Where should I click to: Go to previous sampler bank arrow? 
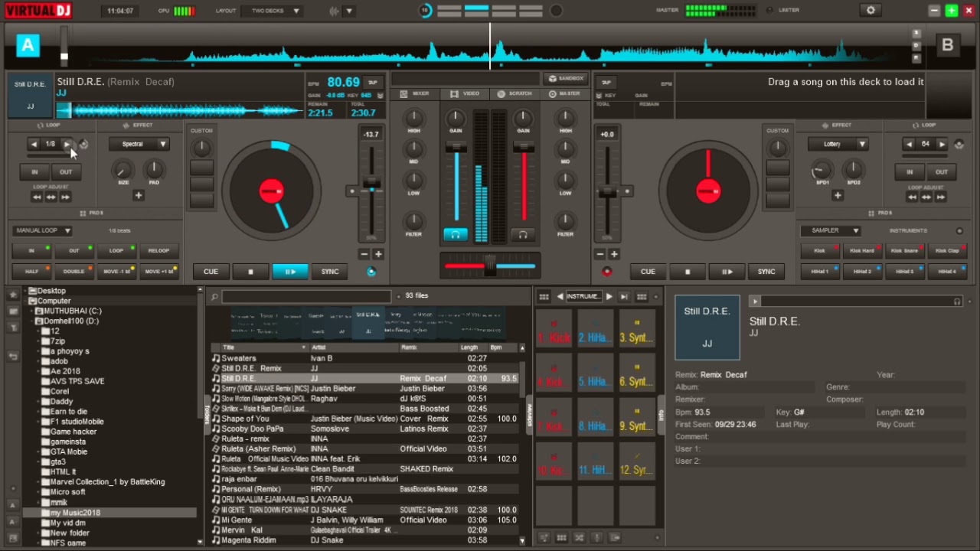(560, 297)
